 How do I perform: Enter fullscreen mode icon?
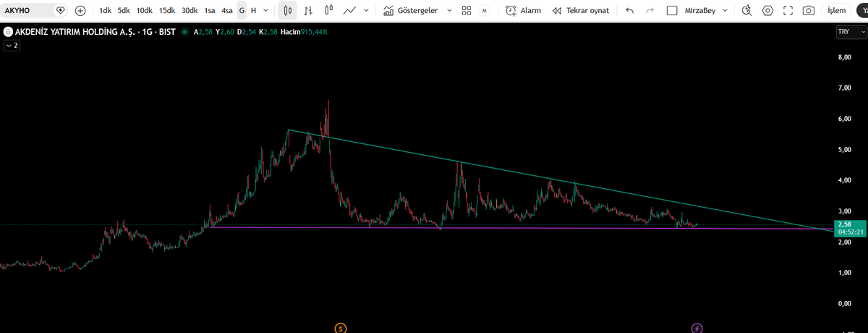pos(788,11)
